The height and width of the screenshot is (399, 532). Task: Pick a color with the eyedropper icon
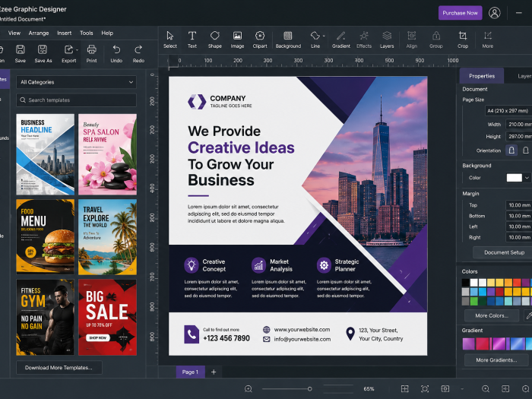[x=529, y=315]
